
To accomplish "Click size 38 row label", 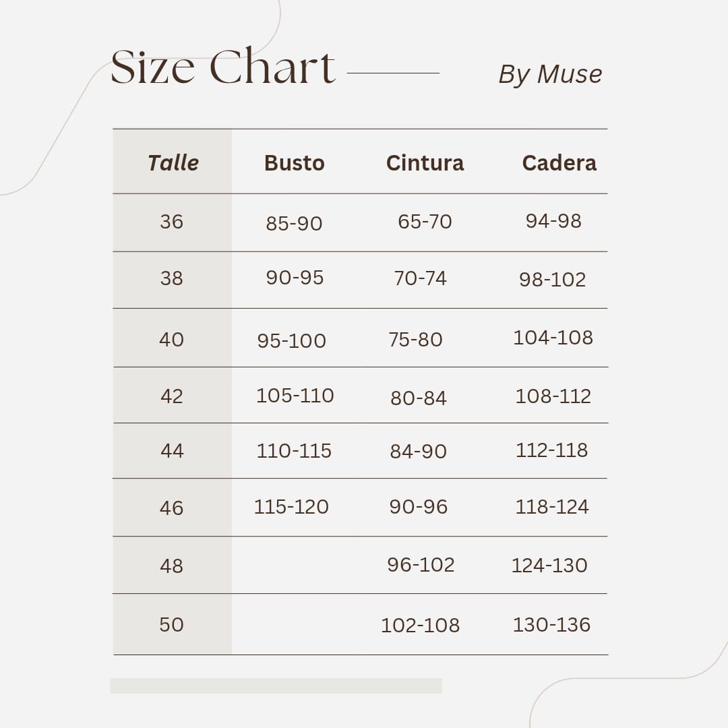I will click(172, 278).
